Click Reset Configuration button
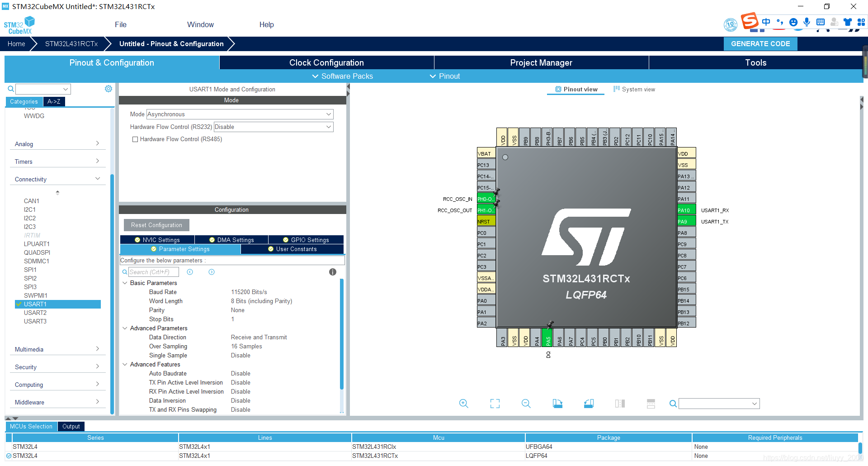Screen dimensions: 868x466 coord(156,225)
